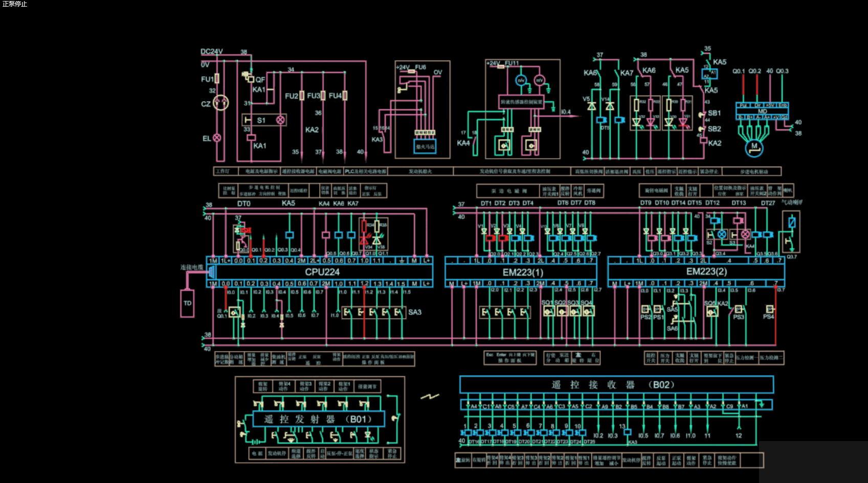Click the stepper motor M symbol
This screenshot has width=868, height=483.
(754, 147)
